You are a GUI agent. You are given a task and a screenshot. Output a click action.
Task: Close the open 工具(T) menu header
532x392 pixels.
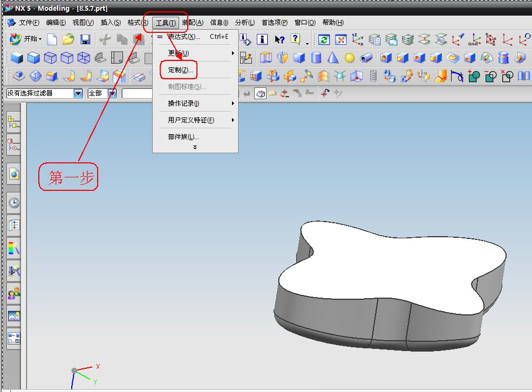click(166, 23)
